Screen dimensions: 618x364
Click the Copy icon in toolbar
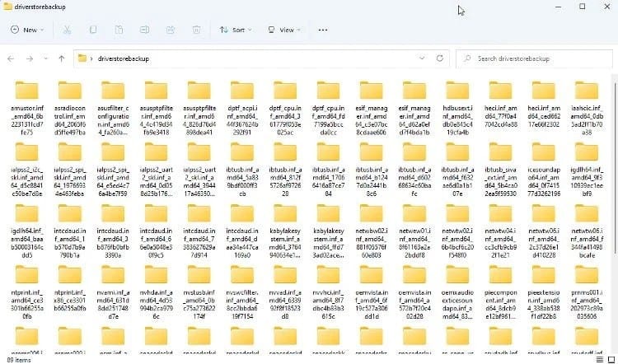(x=93, y=30)
